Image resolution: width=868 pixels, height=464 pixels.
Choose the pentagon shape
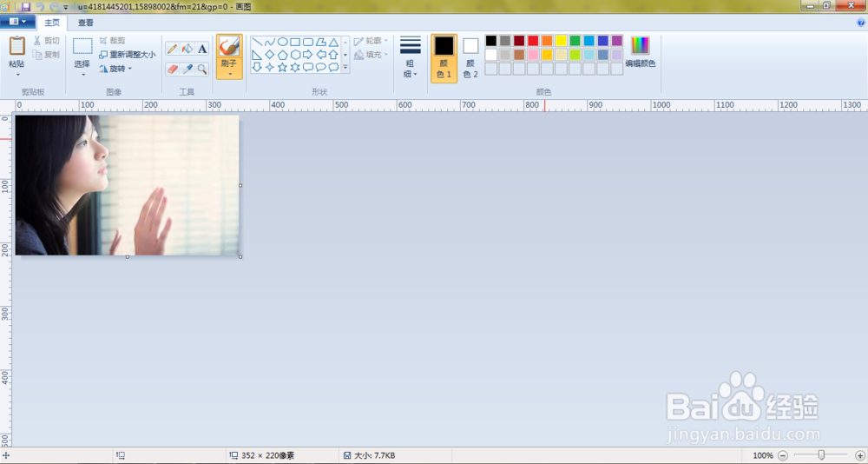coord(282,55)
